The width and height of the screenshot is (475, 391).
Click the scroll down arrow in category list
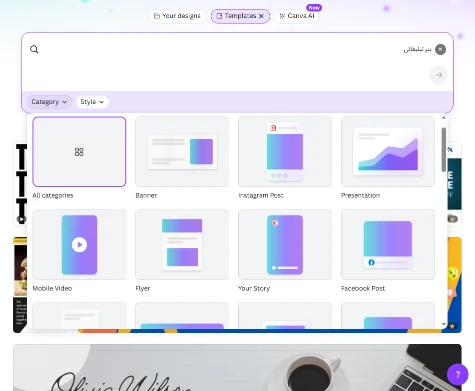tap(444, 324)
